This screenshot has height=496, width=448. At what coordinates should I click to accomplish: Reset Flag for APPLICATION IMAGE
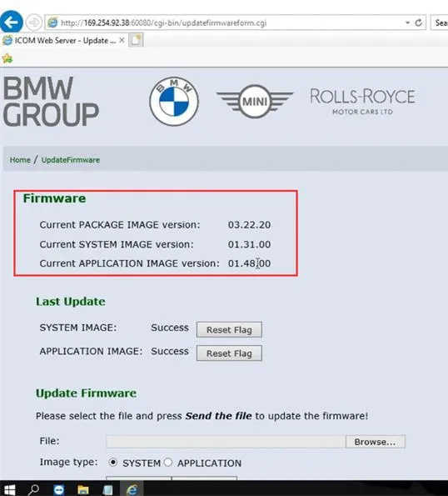229,353
